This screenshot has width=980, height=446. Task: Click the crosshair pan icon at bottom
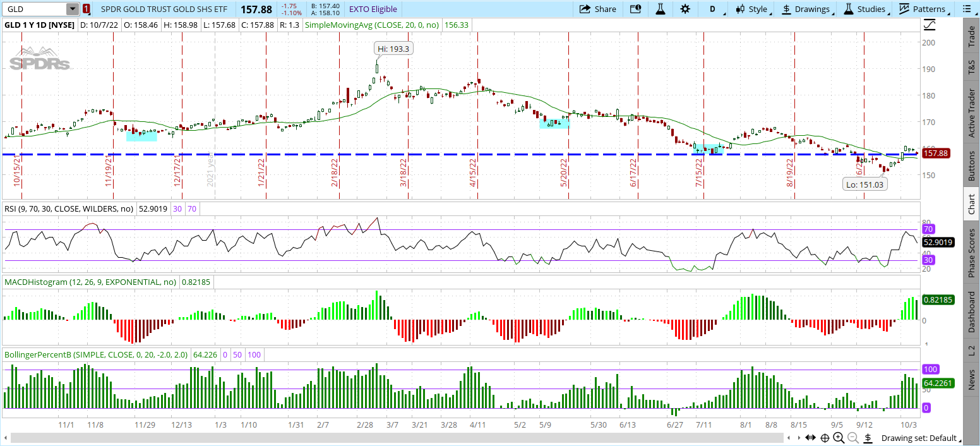point(825,438)
